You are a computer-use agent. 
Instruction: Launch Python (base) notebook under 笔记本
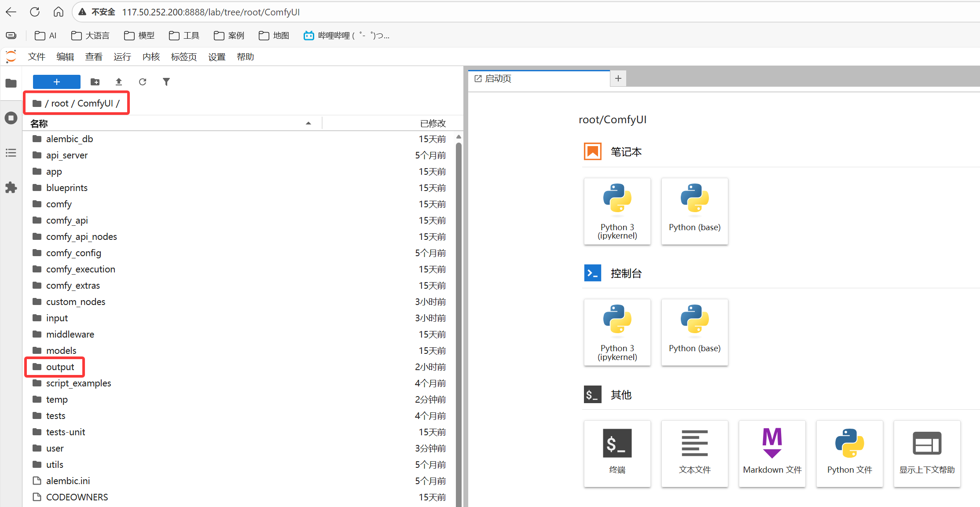coord(694,211)
